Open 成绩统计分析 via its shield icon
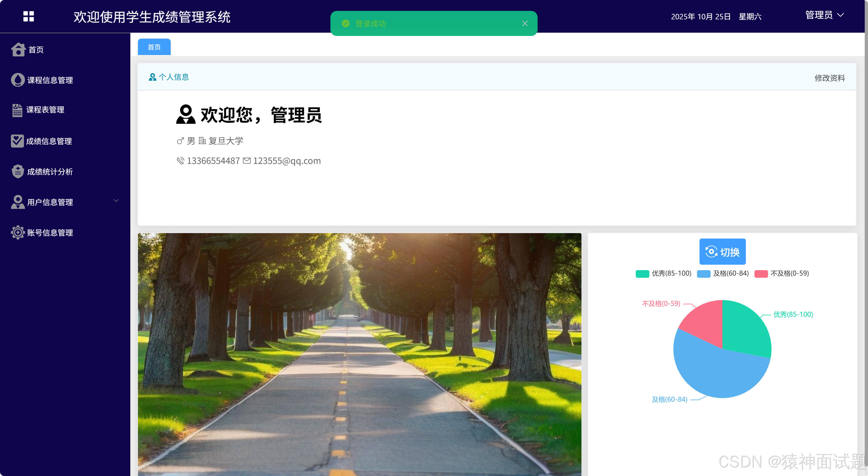This screenshot has height=476, width=868. click(18, 171)
